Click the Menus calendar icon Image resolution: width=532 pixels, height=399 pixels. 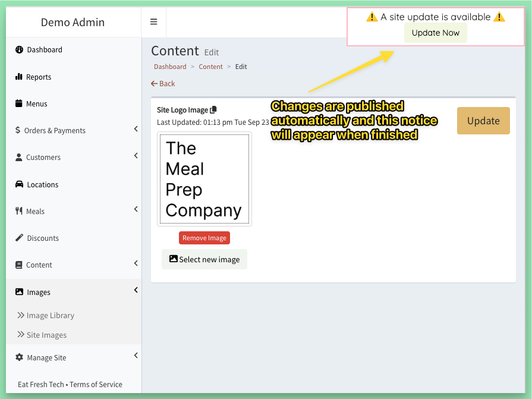(x=18, y=103)
